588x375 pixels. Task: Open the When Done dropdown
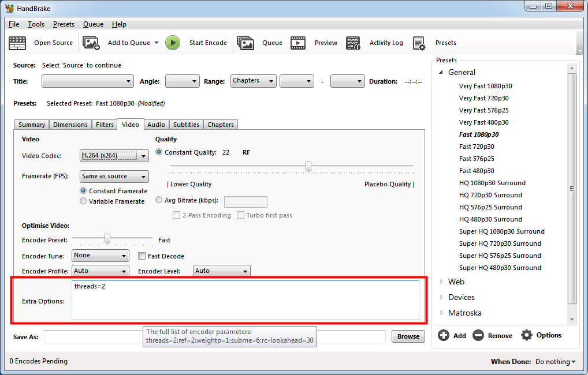(556, 362)
